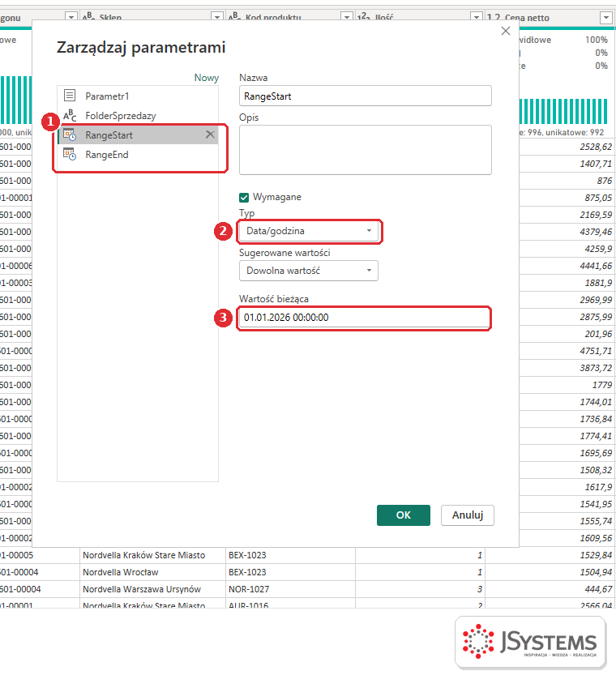Viewport: 616px width, 675px height.
Task: Open Kod produktu column filter dropdown
Action: pyautogui.click(x=347, y=17)
